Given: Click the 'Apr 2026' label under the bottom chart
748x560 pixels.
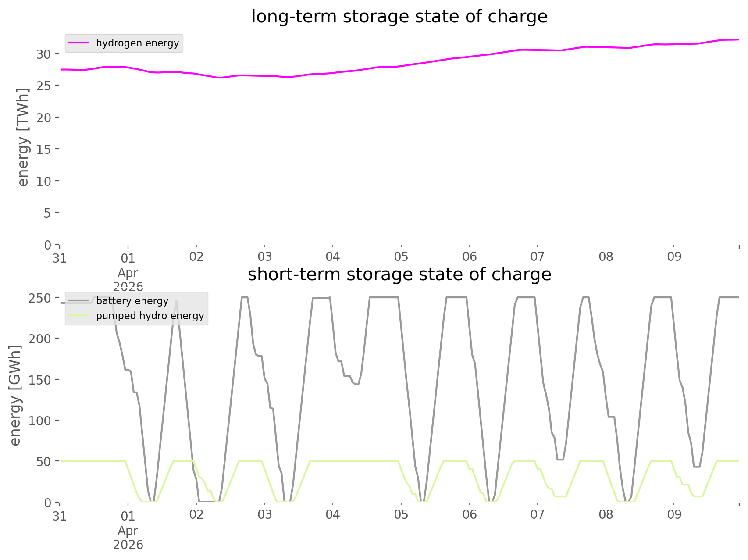Looking at the screenshot, I should pyautogui.click(x=128, y=538).
